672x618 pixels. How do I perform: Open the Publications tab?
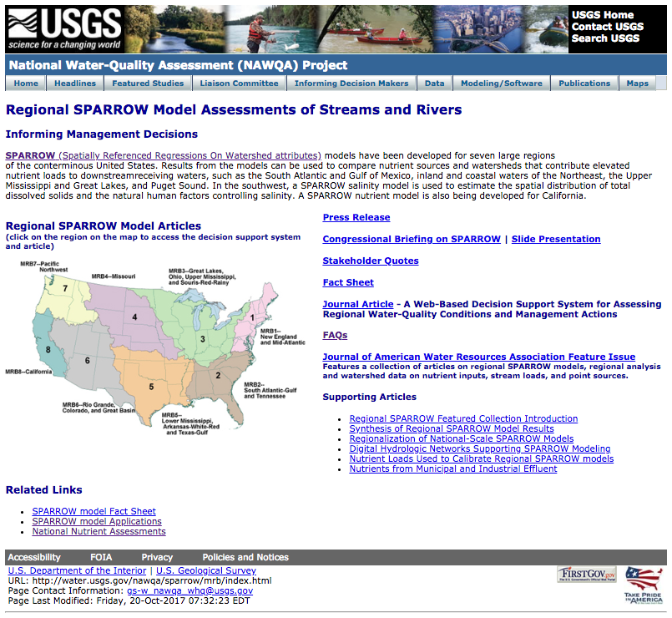click(584, 83)
